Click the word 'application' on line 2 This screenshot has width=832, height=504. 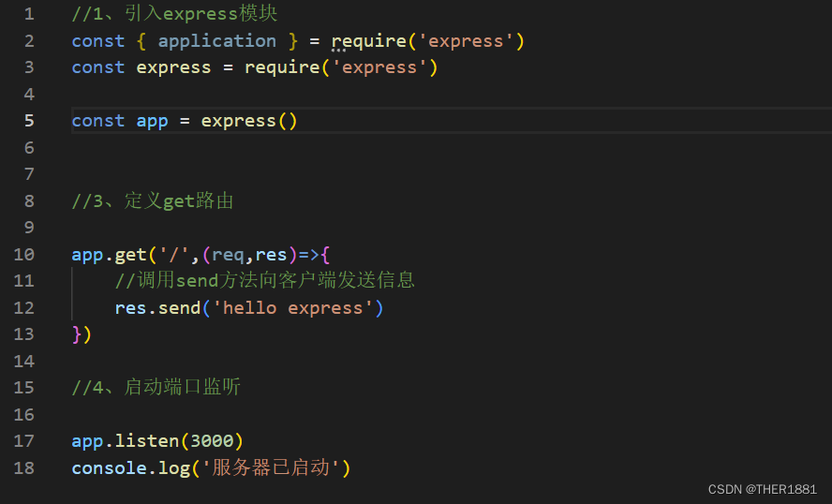point(217,41)
